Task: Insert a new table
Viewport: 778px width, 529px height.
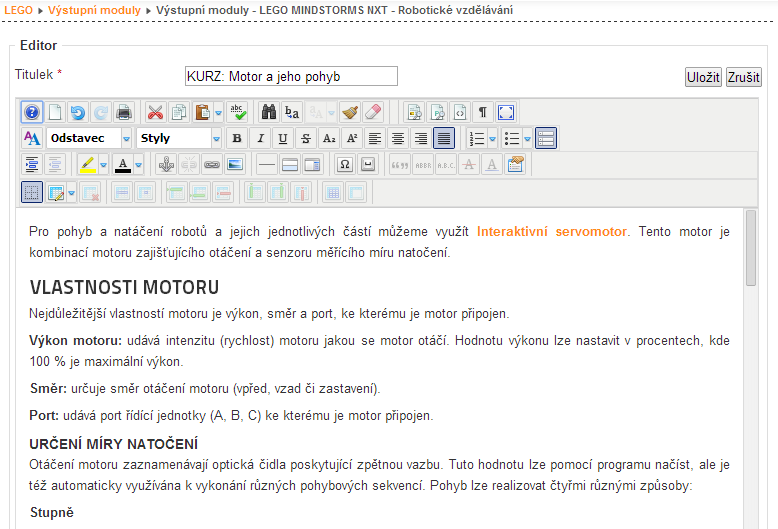Action: pyautogui.click(x=56, y=192)
